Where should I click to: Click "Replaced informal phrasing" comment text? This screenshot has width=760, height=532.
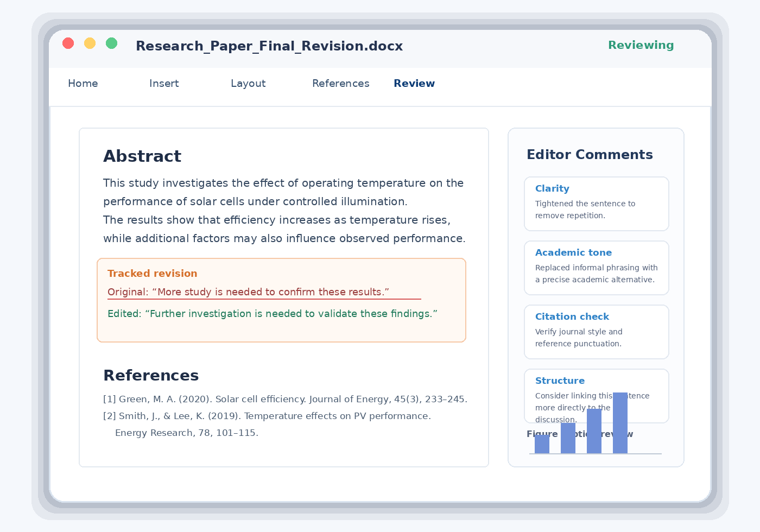click(x=597, y=274)
